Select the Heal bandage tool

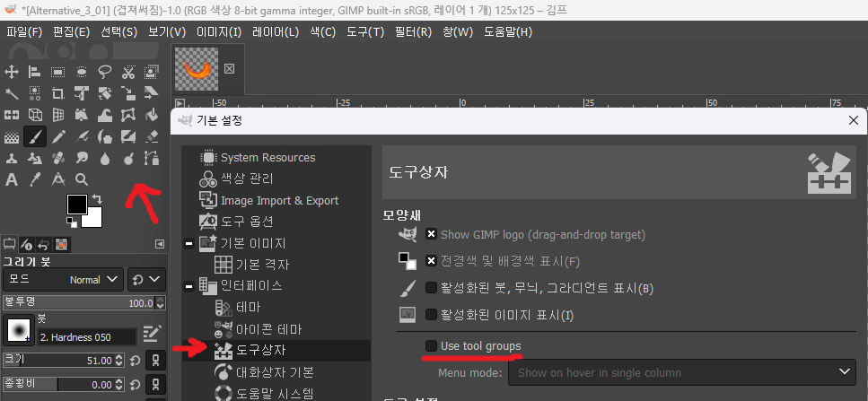coord(57,159)
